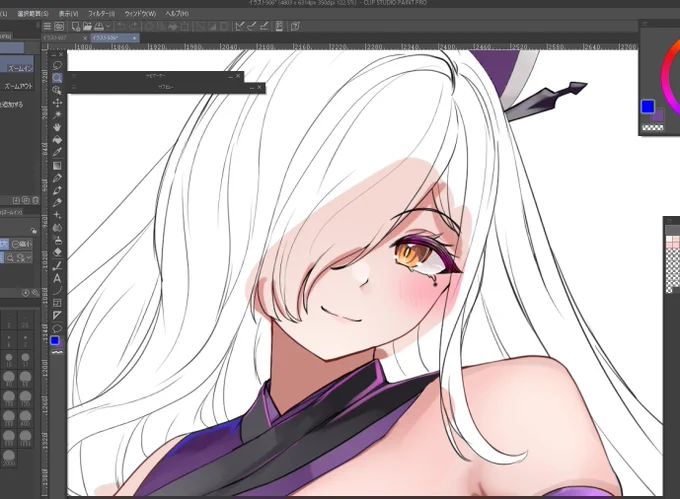Select the Airbrush tool

point(57,240)
